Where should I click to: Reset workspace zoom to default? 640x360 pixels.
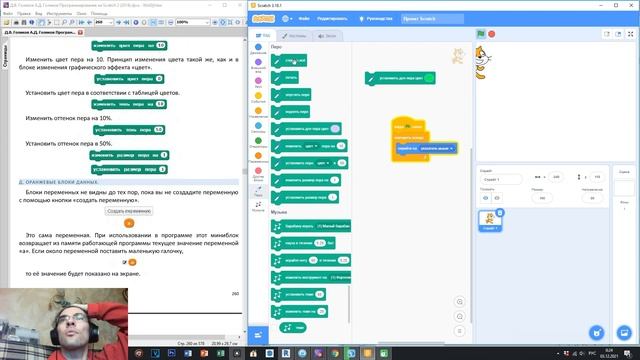point(460,331)
